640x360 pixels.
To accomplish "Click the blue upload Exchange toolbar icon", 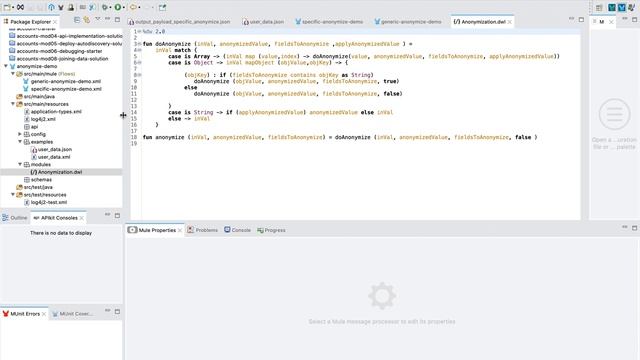I will pyautogui.click(x=51, y=7).
